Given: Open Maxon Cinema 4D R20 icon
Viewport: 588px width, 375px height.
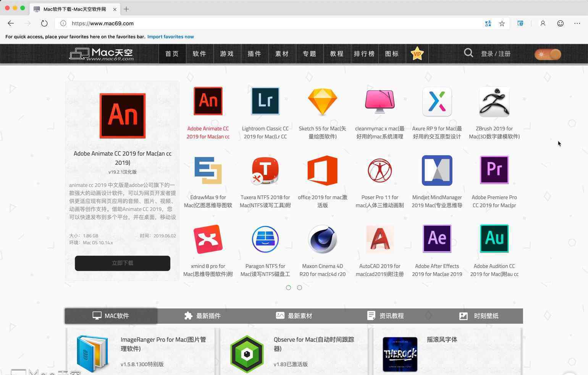Looking at the screenshot, I should [x=323, y=239].
